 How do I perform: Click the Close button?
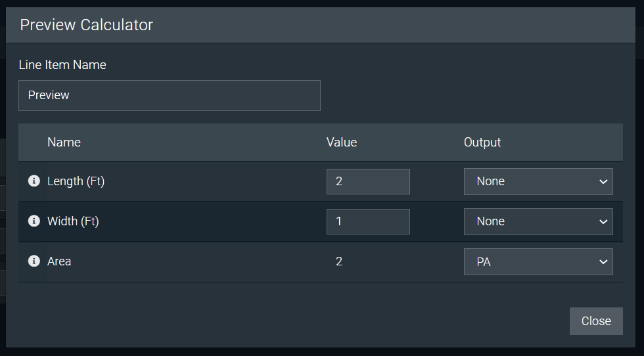coord(596,321)
